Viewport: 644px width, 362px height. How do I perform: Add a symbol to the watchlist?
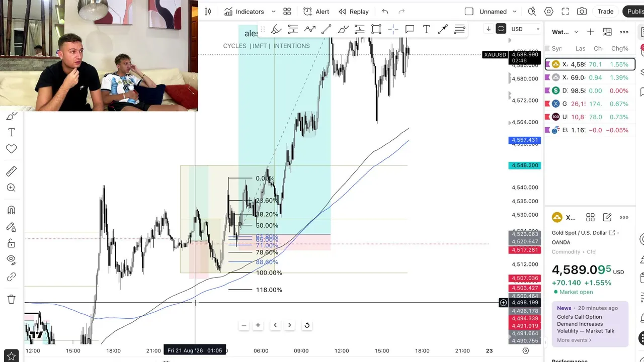[591, 32]
